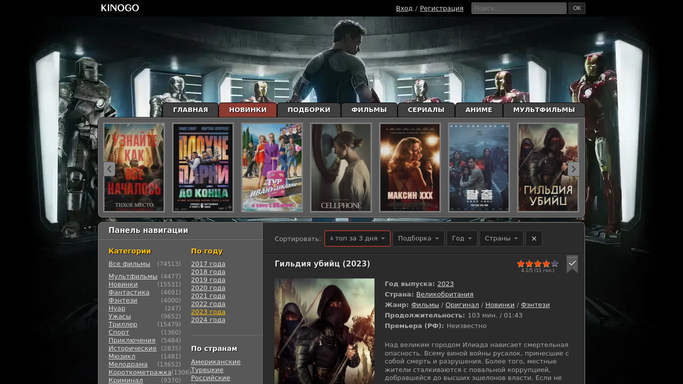Show previous posters with carousel left arrow
This screenshot has width=683, height=384.
[109, 169]
